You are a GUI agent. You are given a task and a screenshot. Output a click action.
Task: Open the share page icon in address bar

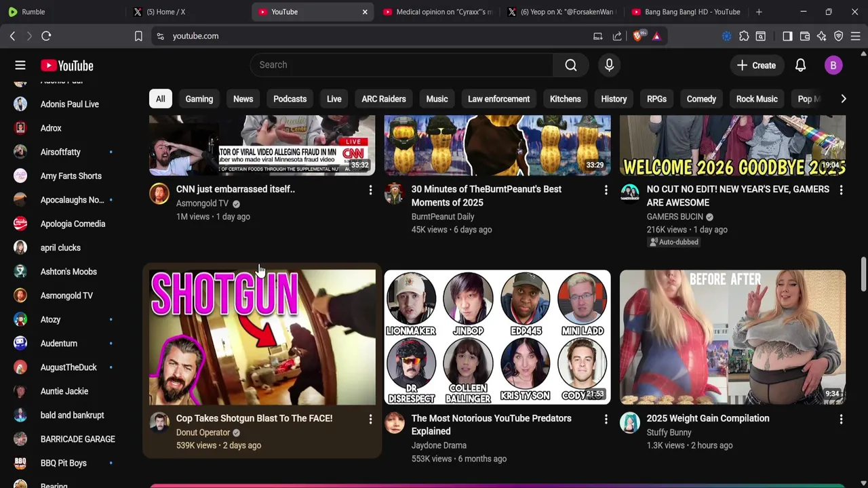pyautogui.click(x=617, y=36)
